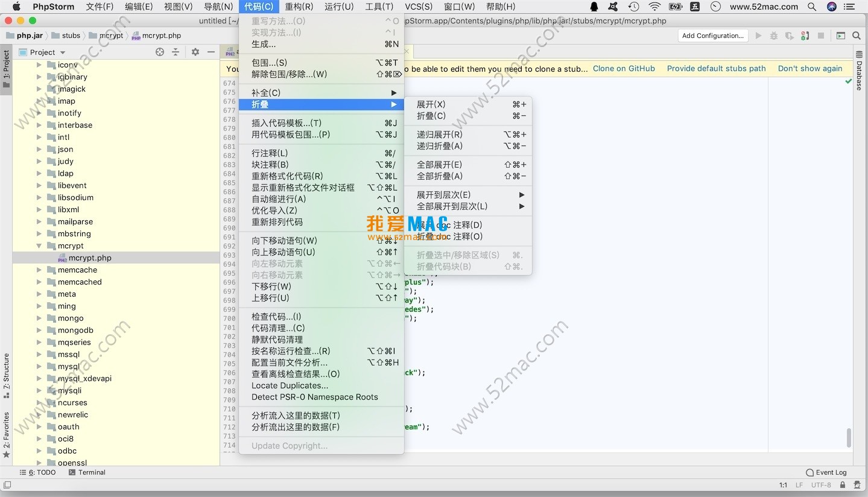Image resolution: width=868 pixels, height=497 pixels.
Task: Select the memcached folder row
Action: point(116,282)
